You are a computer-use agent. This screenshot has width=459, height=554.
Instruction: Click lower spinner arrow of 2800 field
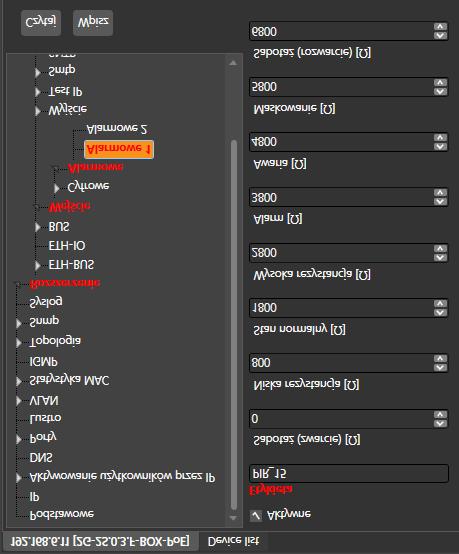pos(440,258)
